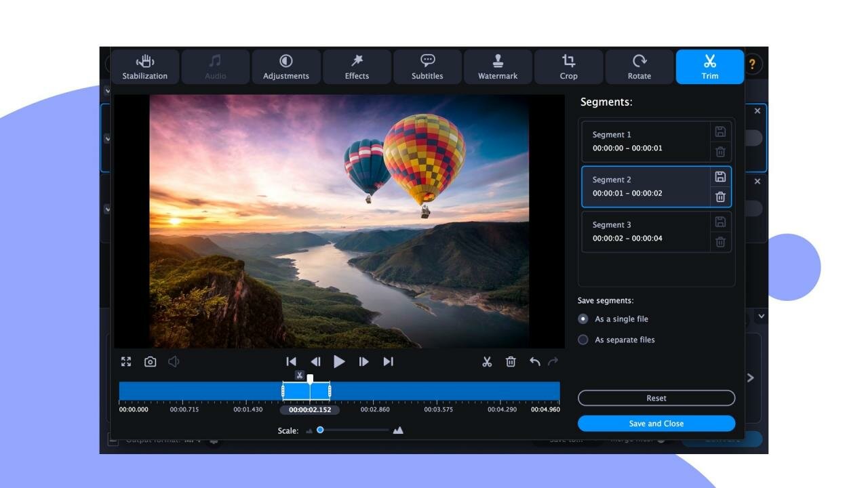Click Save and Close
Image resolution: width=868 pixels, height=488 pixels.
coord(656,423)
